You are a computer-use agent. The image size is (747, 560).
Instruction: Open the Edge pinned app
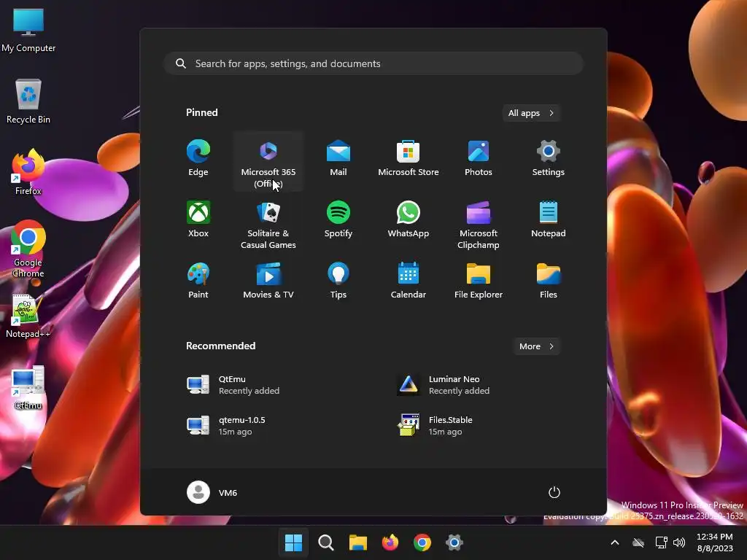pos(198,160)
